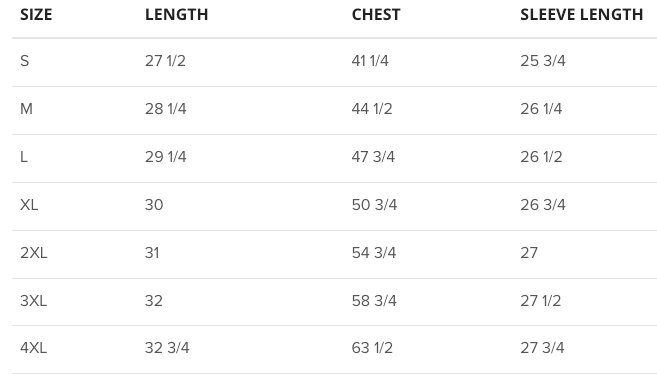Click the CHEST column header
The image size is (657, 384).
tap(376, 15)
